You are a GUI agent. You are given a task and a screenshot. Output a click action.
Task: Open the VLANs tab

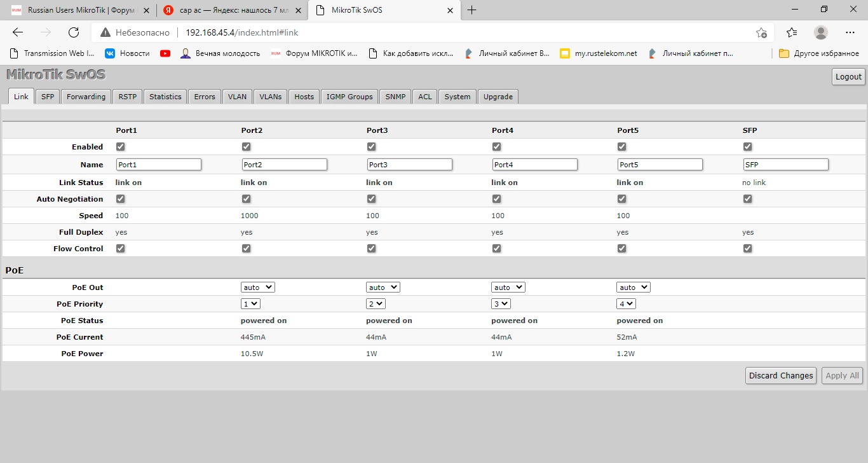tap(271, 97)
